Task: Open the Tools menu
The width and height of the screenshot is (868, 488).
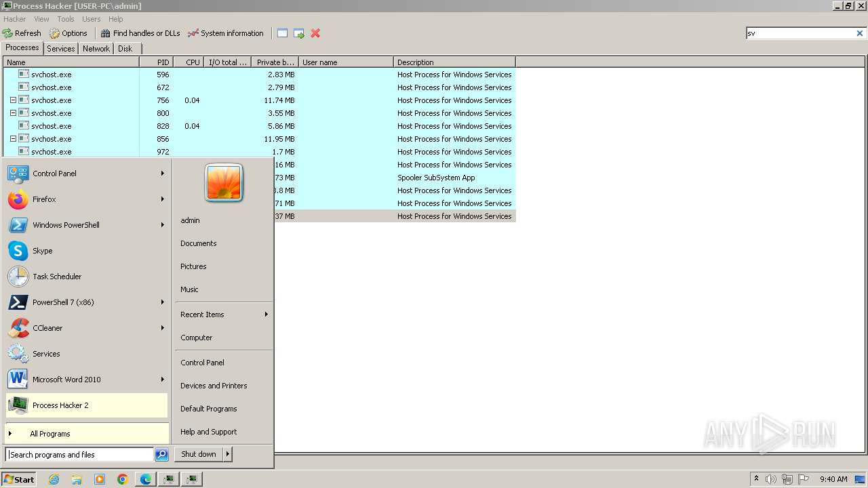Action: point(66,19)
